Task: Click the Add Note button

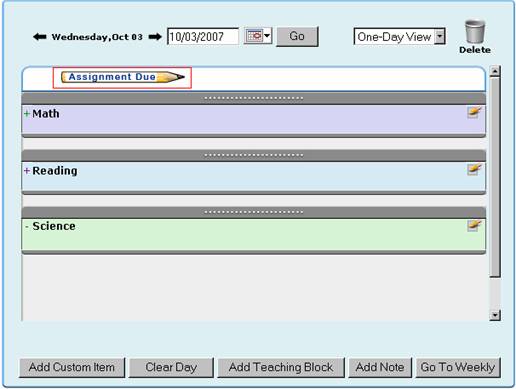Action: pyautogui.click(x=380, y=367)
